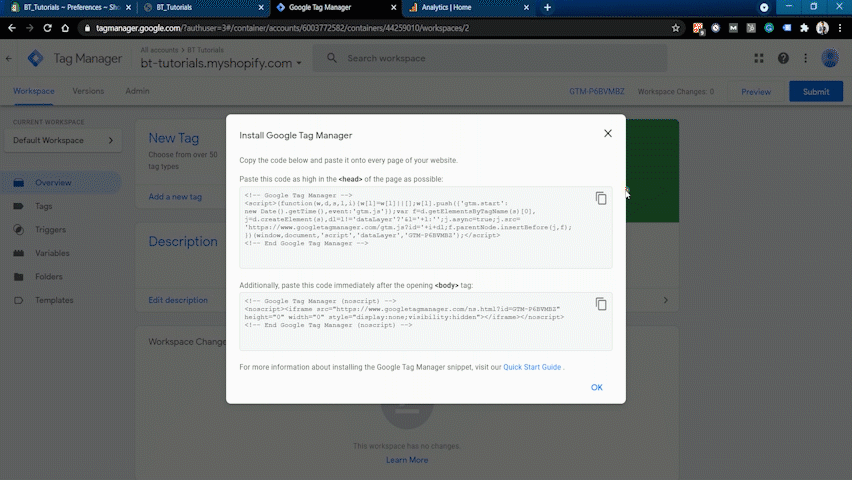Click the address bar URL
The height and width of the screenshot is (480, 852).
point(283,28)
